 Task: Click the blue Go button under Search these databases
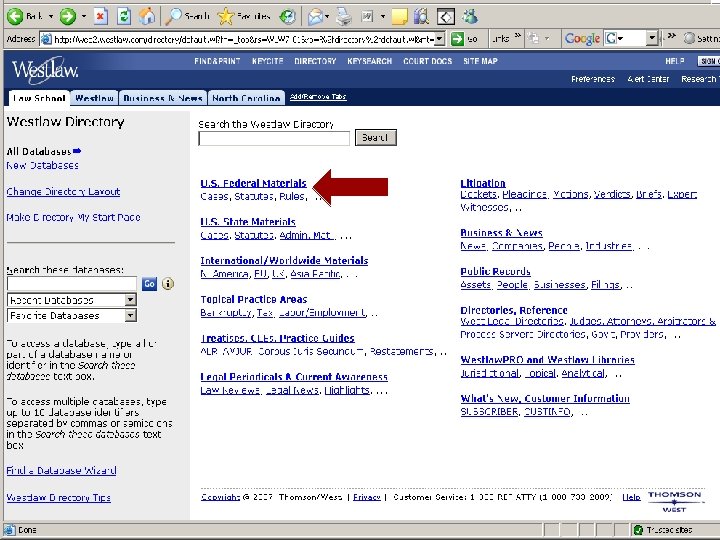pos(149,284)
